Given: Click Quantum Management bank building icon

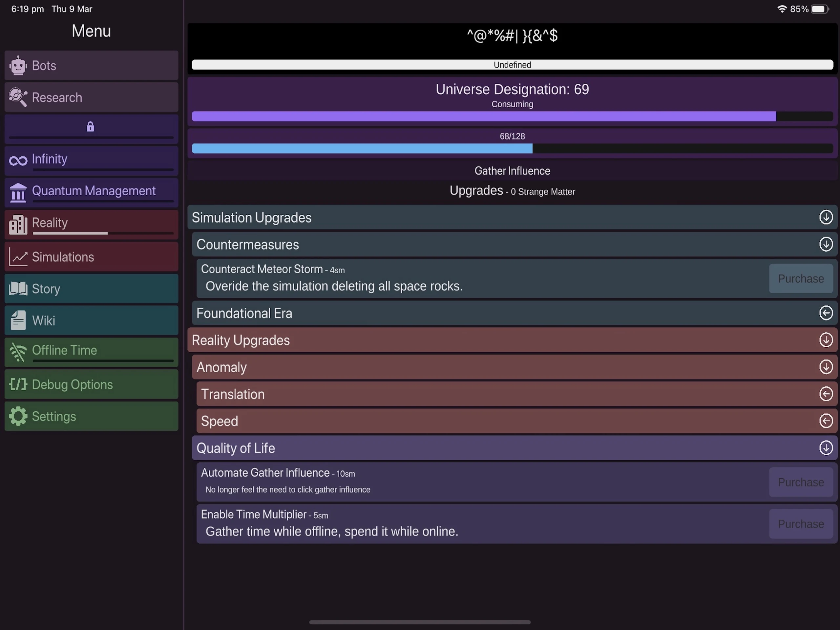Looking at the screenshot, I should point(18,193).
